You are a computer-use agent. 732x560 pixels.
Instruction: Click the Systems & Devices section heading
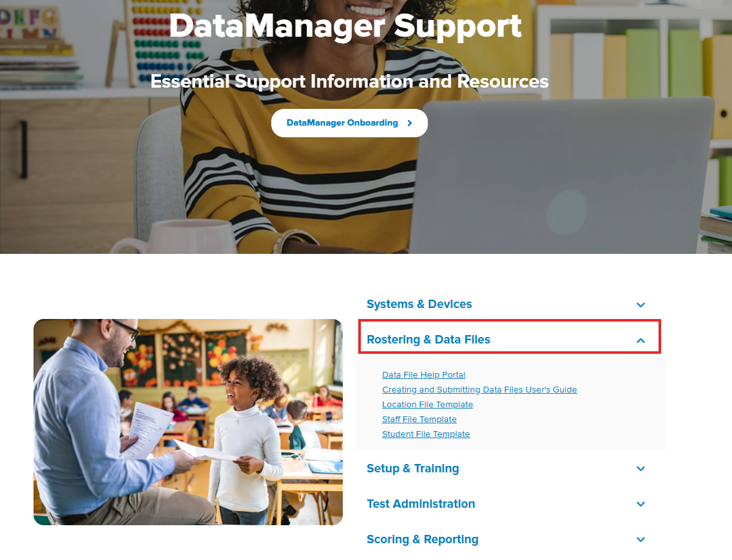coord(419,304)
